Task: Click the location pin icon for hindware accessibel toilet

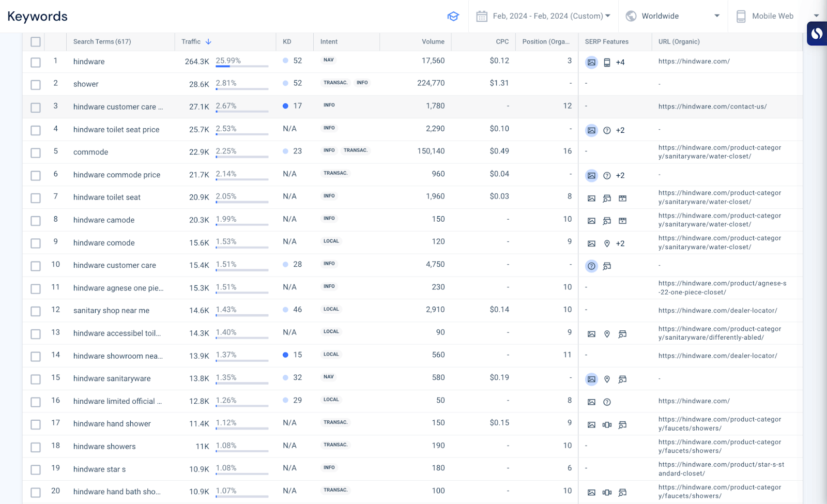Action: point(607,334)
